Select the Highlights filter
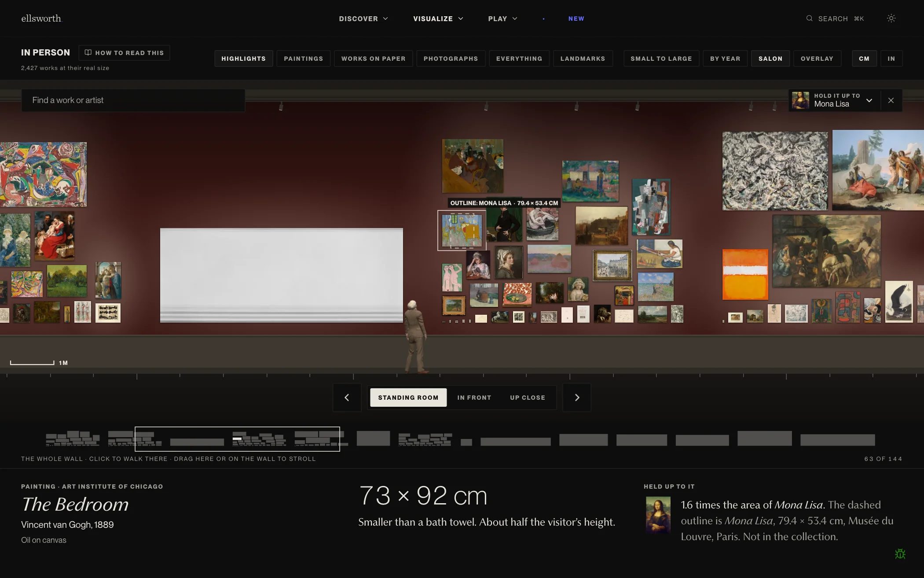 click(243, 59)
